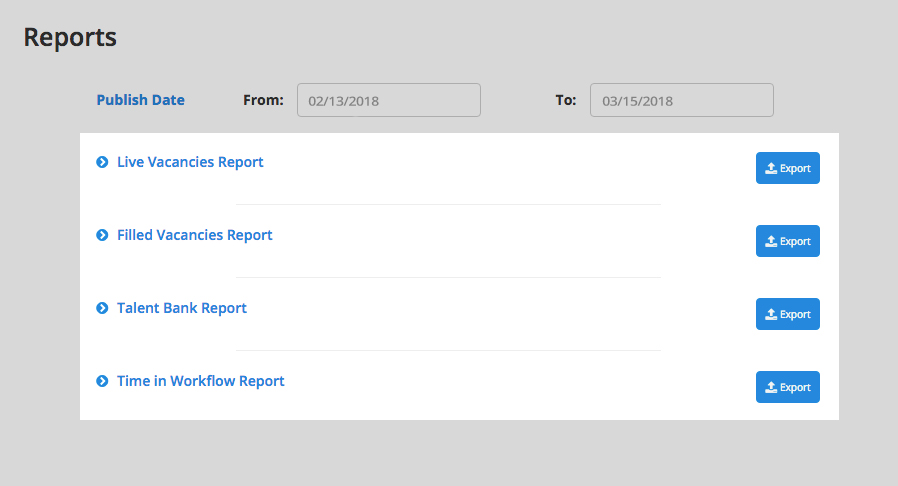The height and width of the screenshot is (486, 898).
Task: Open the Filled Vacancies Report link
Action: [x=195, y=235]
